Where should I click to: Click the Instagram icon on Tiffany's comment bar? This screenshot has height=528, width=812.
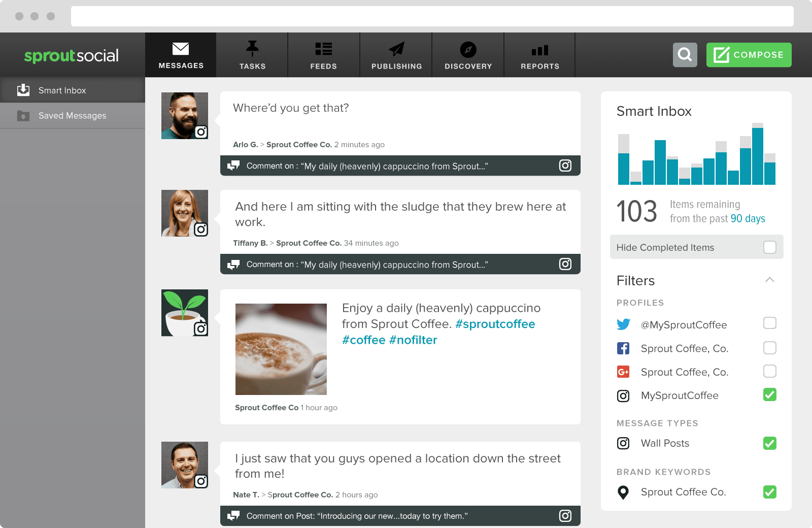(x=565, y=264)
